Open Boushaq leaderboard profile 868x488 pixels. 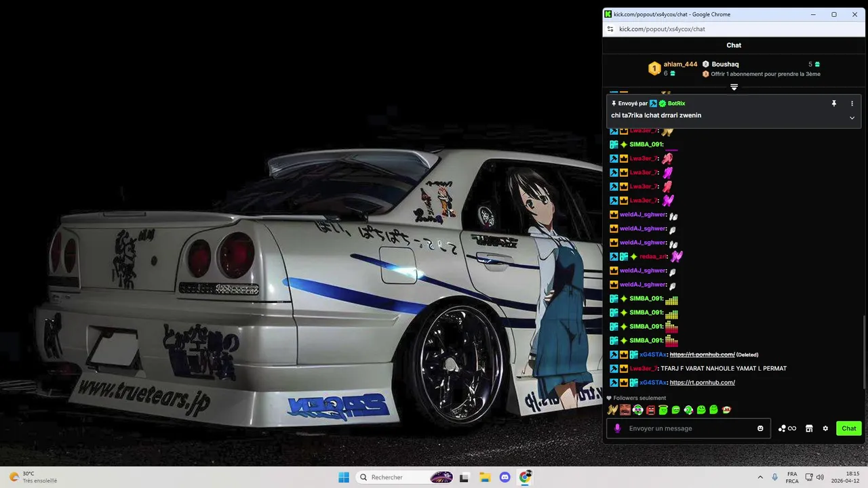[725, 64]
